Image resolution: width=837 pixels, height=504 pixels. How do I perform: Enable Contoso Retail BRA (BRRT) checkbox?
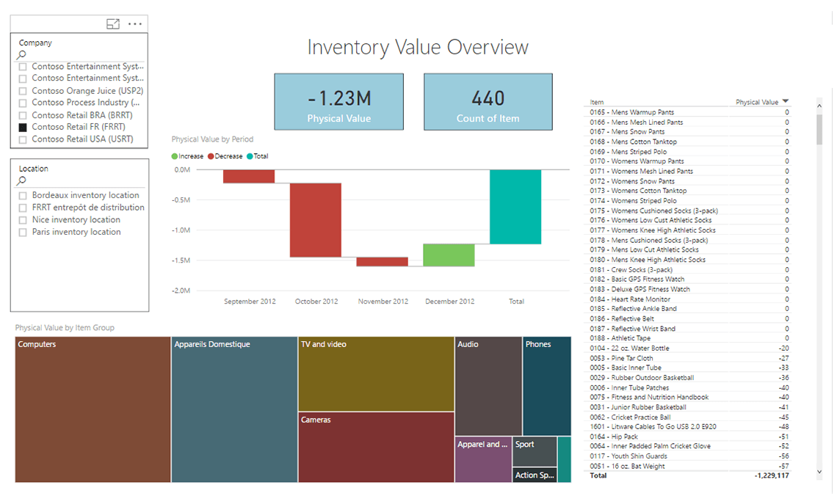[23, 115]
